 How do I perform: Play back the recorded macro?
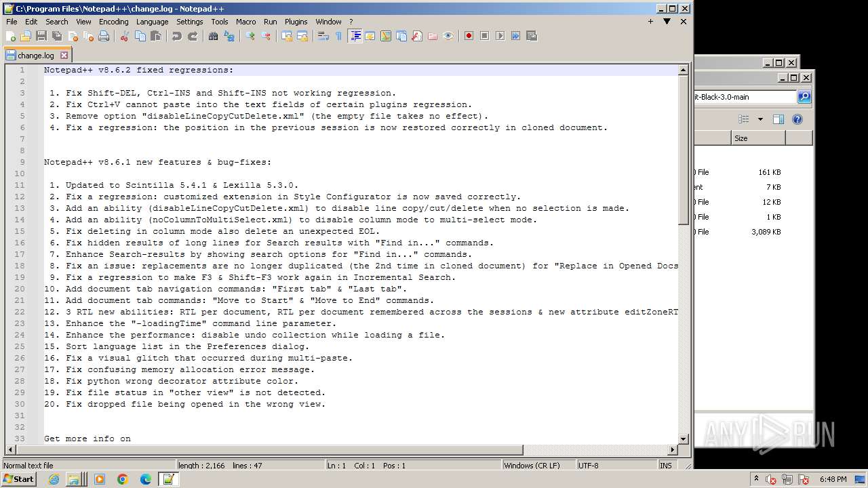(x=500, y=36)
